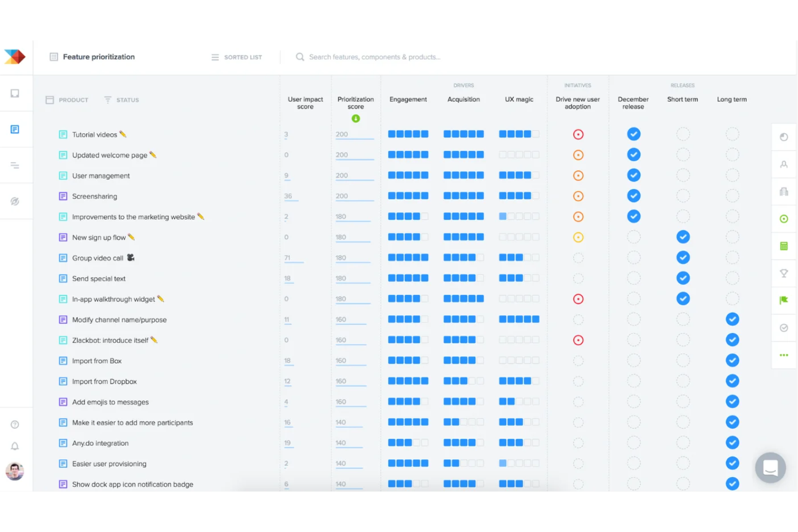This screenshot has height=532, width=798.
Task: Open the green three-dots more icon
Action: point(784,355)
